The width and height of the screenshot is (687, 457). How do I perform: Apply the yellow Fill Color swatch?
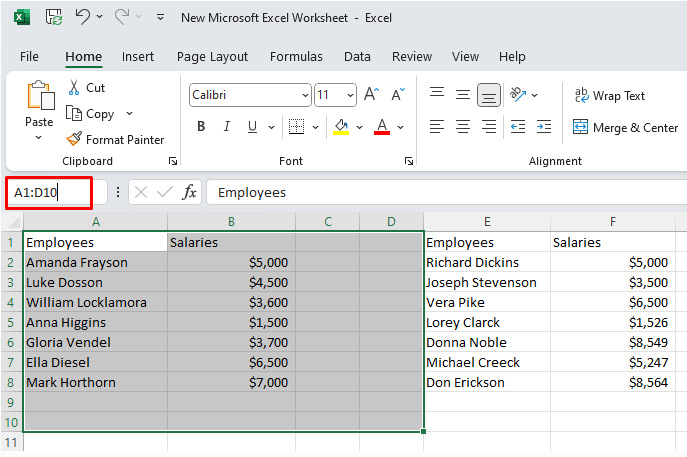click(x=341, y=127)
